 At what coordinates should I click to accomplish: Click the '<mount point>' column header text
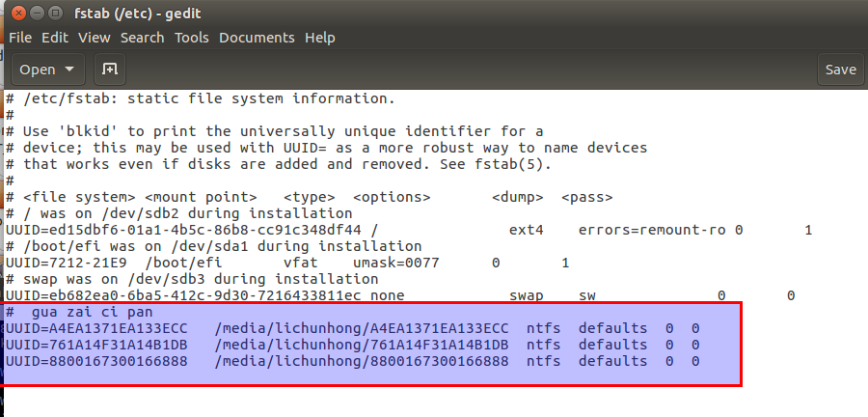point(201,197)
